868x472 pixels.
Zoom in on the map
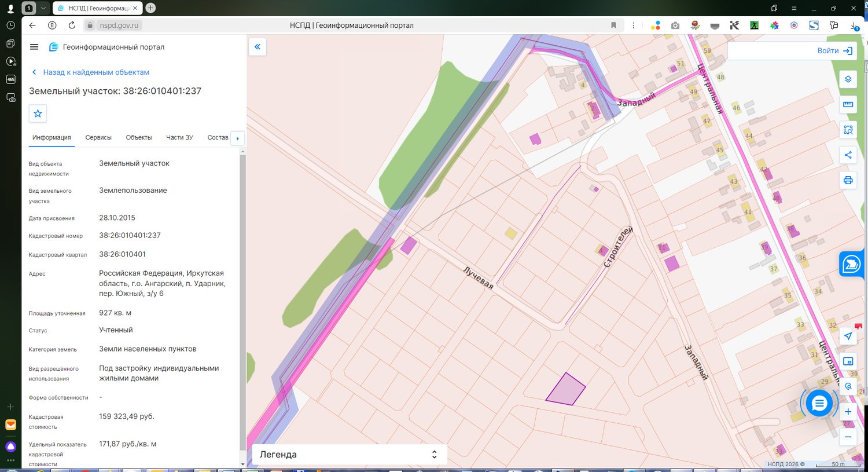848,412
